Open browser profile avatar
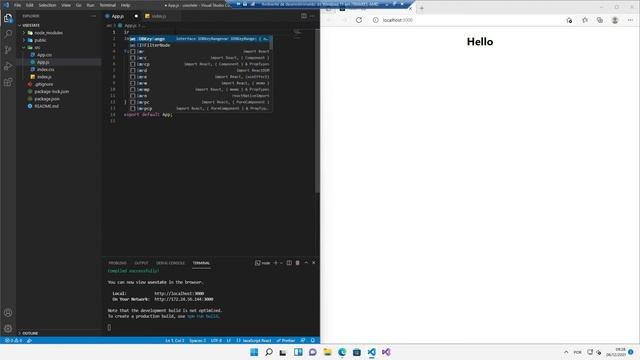The height and width of the screenshot is (360, 640). coord(615,20)
